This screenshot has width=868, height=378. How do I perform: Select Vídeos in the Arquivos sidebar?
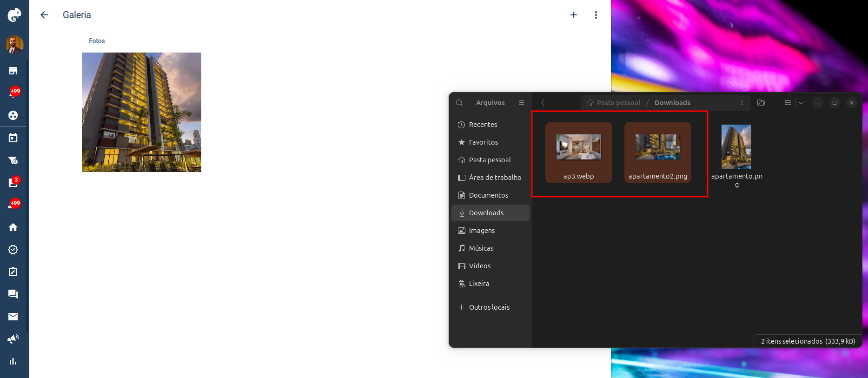click(x=490, y=266)
